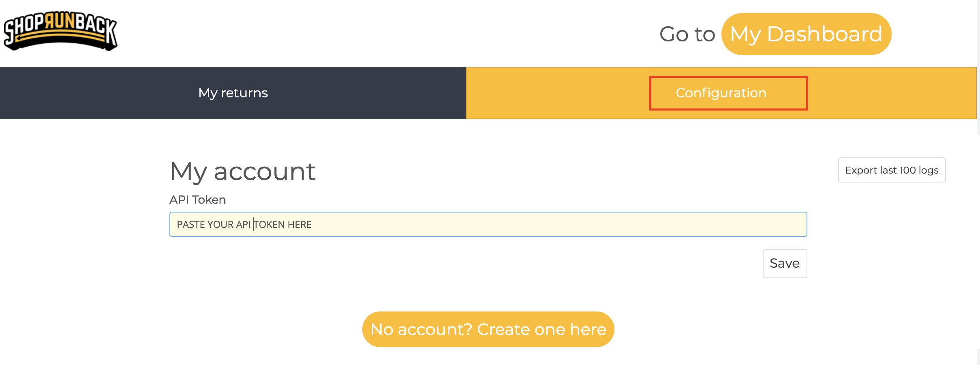This screenshot has height=365, width=980.
Task: Save the API token
Action: [785, 264]
